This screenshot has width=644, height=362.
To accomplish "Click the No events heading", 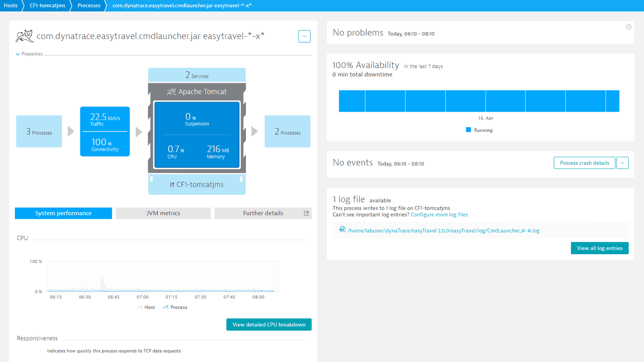I will click(x=353, y=162).
